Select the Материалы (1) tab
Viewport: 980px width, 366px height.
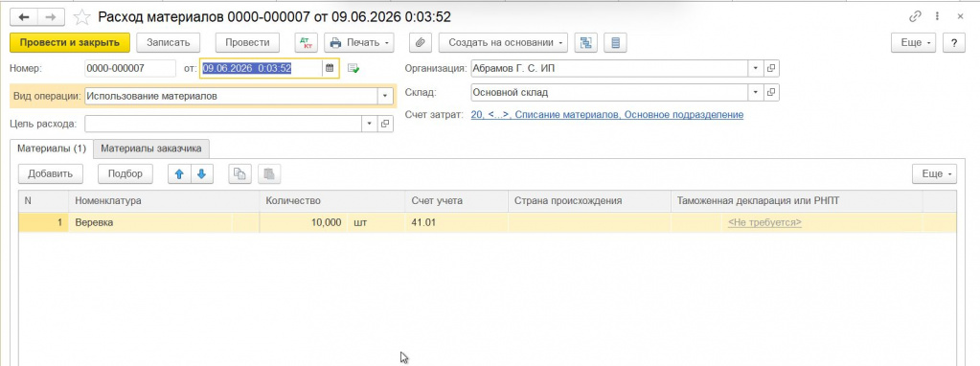tap(51, 149)
